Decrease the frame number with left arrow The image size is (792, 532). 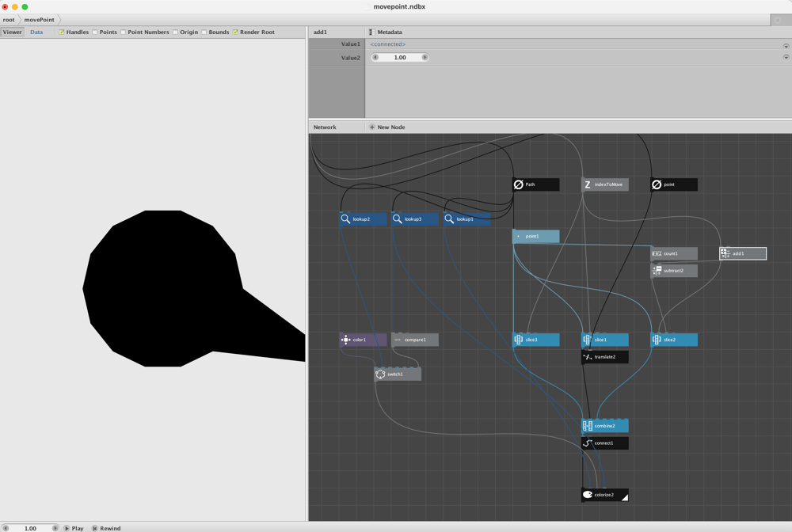coord(6,528)
